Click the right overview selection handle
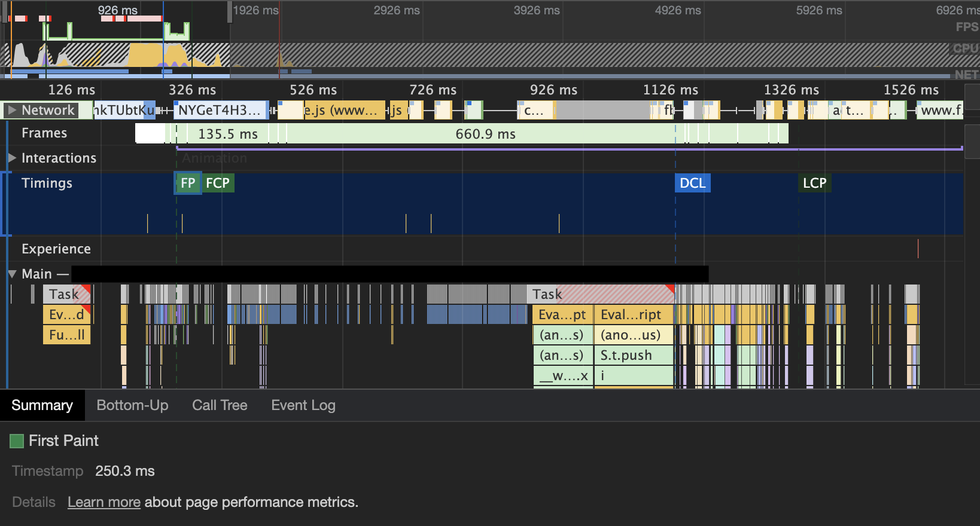 [x=230, y=11]
